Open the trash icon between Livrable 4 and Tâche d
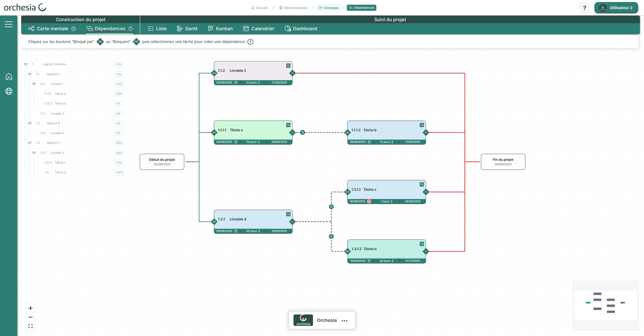The image size is (644, 336). [x=331, y=236]
